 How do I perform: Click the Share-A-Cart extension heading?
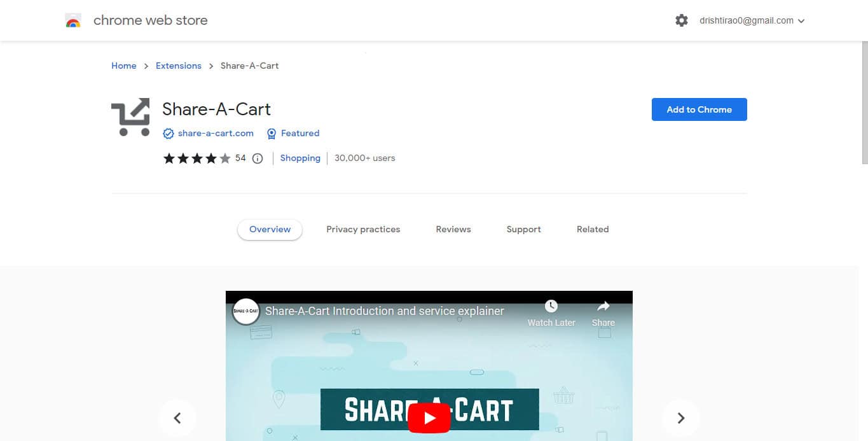[x=217, y=109]
